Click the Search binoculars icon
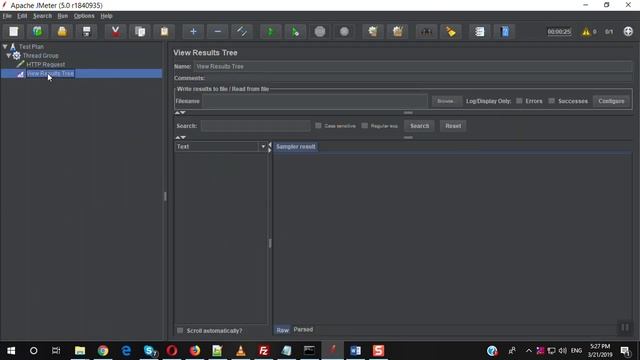640x360 pixels. pos(426,31)
